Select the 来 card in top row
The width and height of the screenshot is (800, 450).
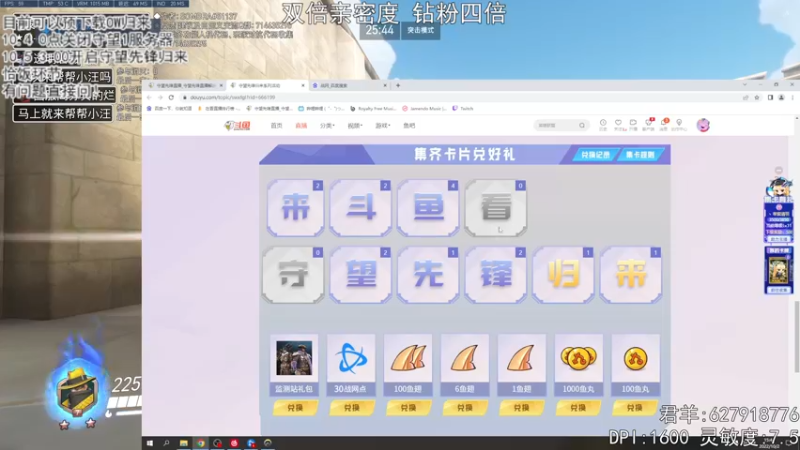295,208
